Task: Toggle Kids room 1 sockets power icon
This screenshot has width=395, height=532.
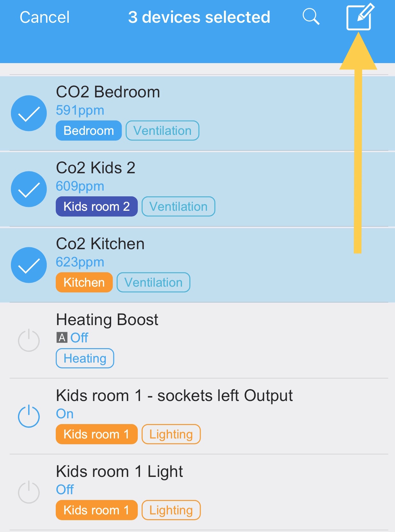Action: point(29,416)
